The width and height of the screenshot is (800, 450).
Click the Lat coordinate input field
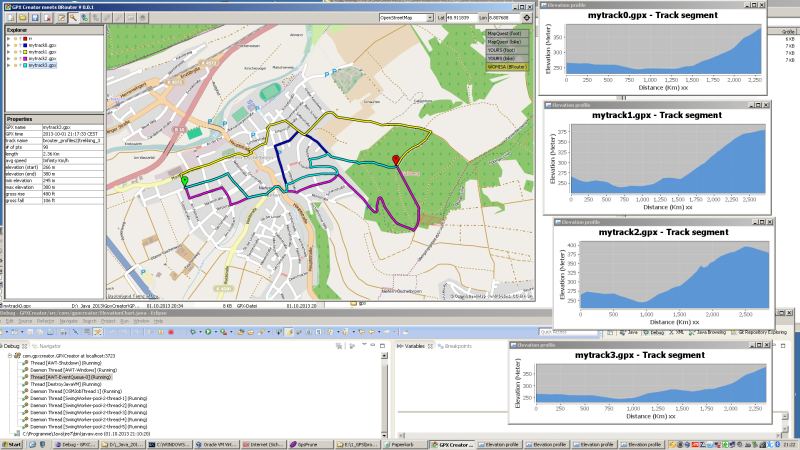click(x=467, y=18)
